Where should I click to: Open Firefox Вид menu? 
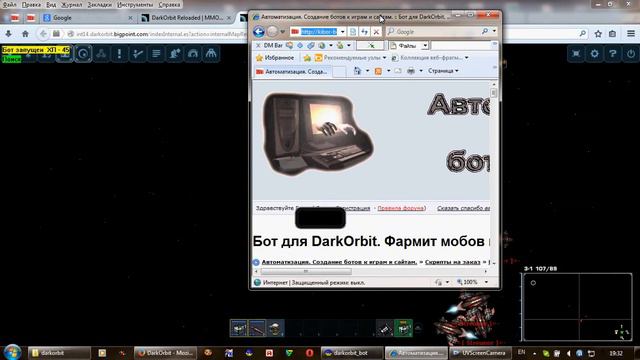[51, 5]
